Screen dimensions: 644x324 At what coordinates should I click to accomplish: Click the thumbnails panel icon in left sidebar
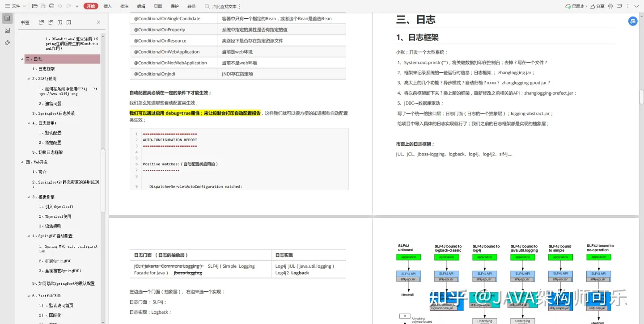point(8,30)
